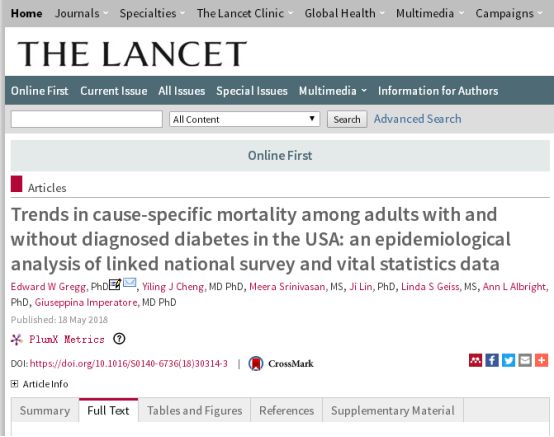The width and height of the screenshot is (554, 437).
Task: Click into the search text field
Action: [87, 119]
